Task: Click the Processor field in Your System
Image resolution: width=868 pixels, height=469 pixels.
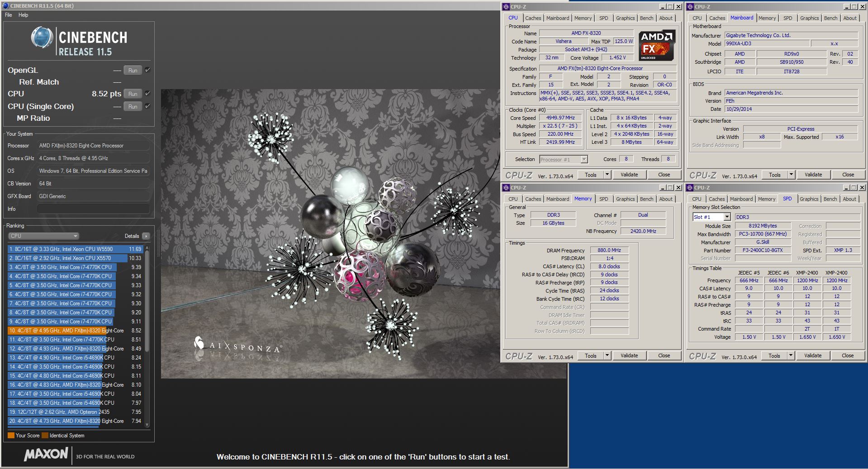Action: click(x=93, y=146)
